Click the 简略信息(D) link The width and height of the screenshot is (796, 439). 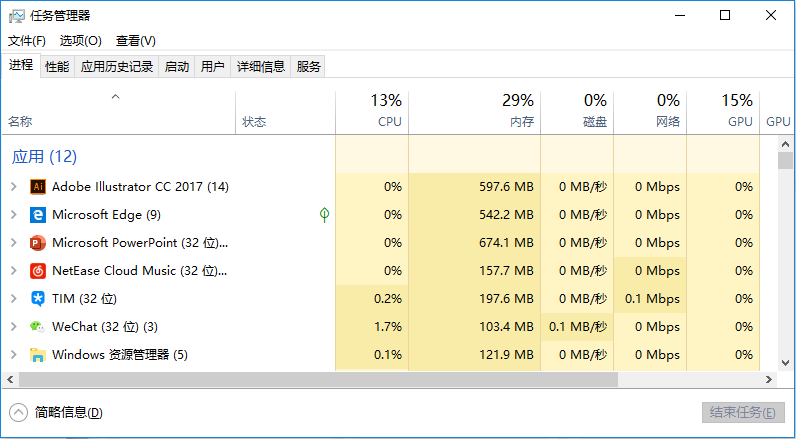tap(69, 413)
